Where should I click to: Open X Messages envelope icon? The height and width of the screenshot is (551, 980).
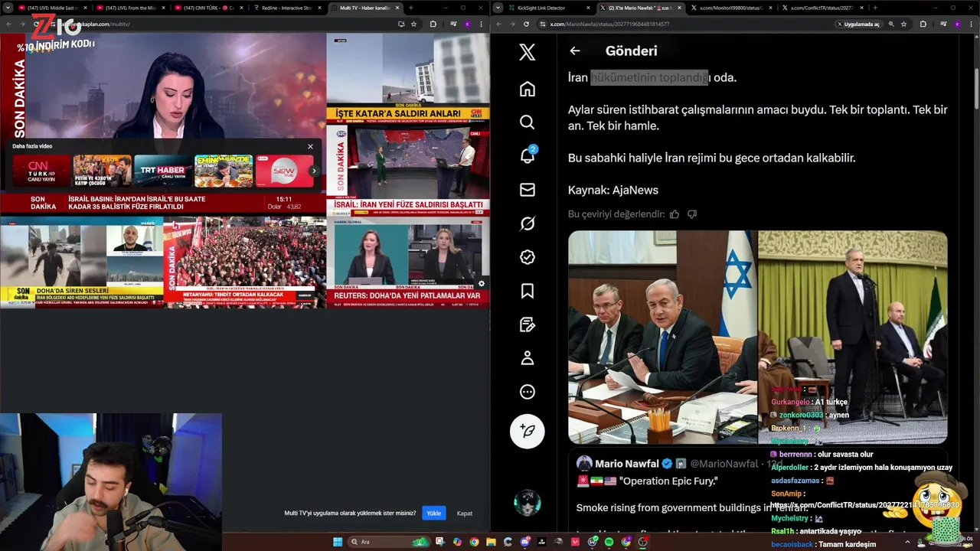(x=527, y=190)
